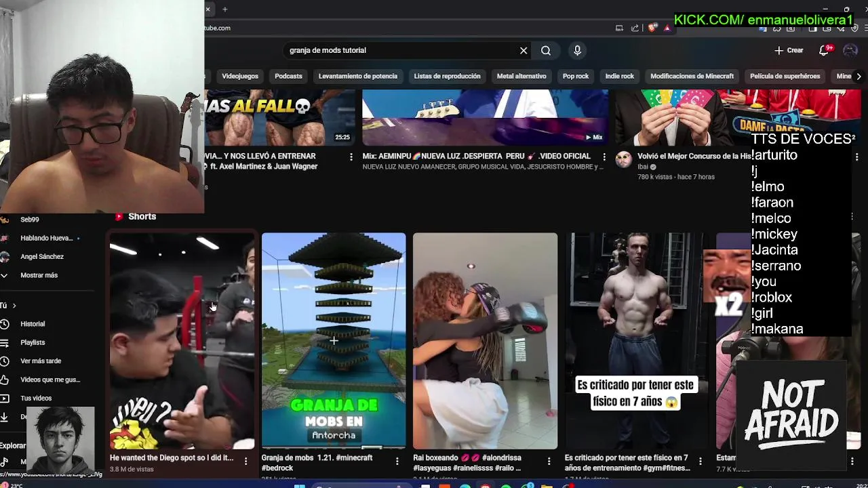This screenshot has width=868, height=488.
Task: Click the downloads arrow icon in sidebar
Action: pos(4,417)
